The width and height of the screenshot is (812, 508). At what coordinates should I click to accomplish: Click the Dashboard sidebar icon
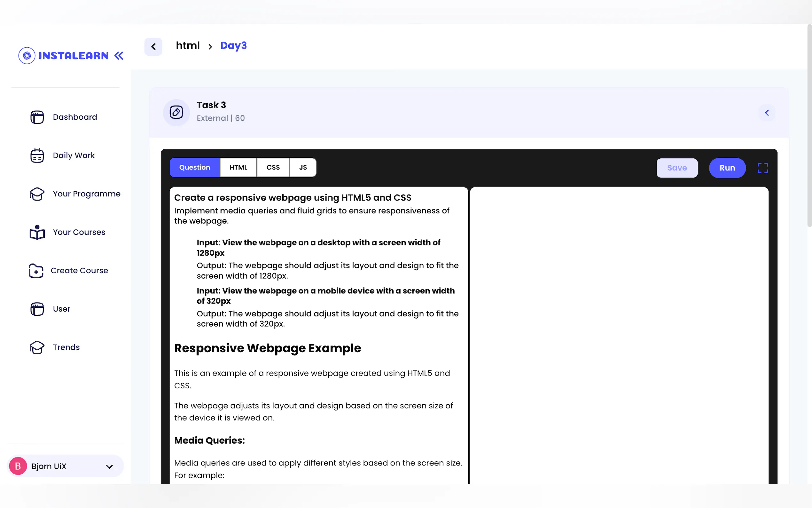(x=37, y=117)
